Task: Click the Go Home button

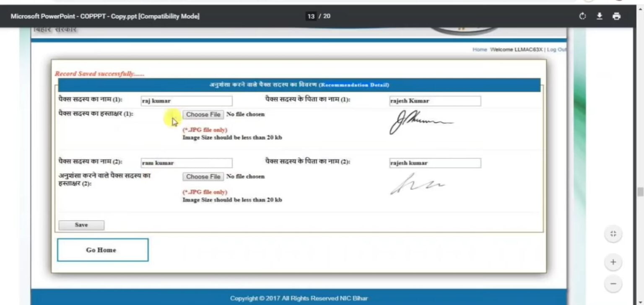Action: pos(103,250)
